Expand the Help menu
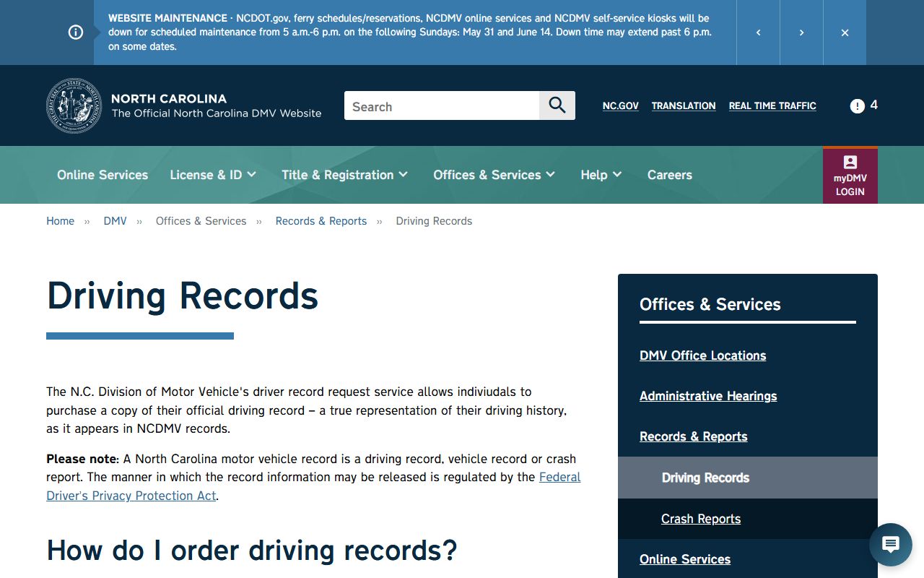Screen dimensions: 924x578 coord(601,175)
